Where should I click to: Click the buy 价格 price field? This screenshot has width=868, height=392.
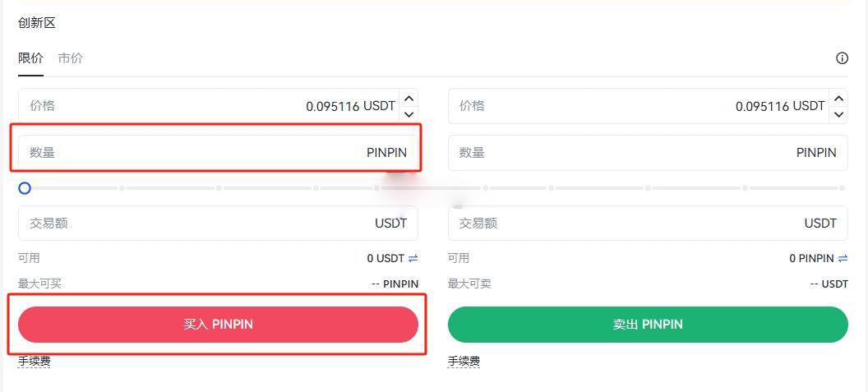pos(210,106)
